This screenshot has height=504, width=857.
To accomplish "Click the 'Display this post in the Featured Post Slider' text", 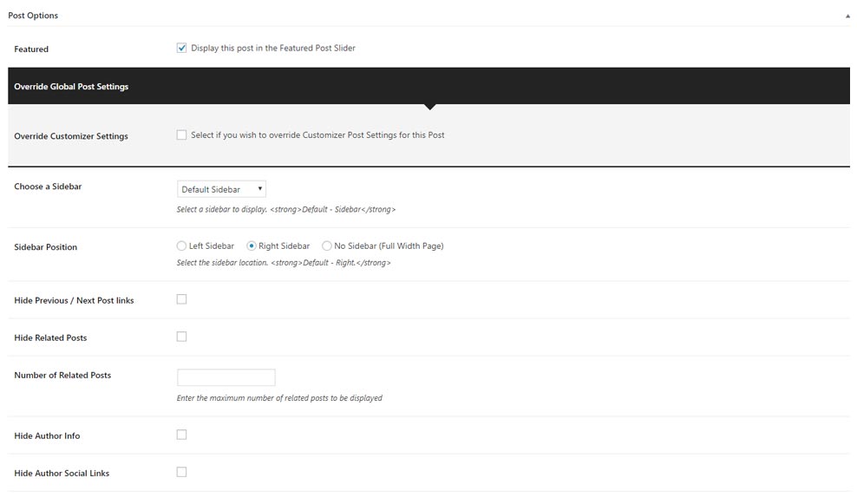I will [x=272, y=49].
